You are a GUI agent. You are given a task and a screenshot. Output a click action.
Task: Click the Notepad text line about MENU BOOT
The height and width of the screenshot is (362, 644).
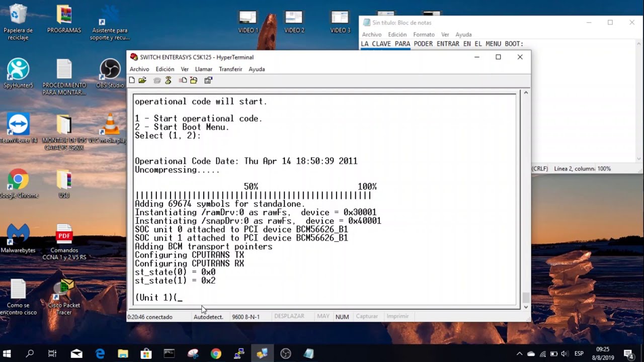(442, 44)
